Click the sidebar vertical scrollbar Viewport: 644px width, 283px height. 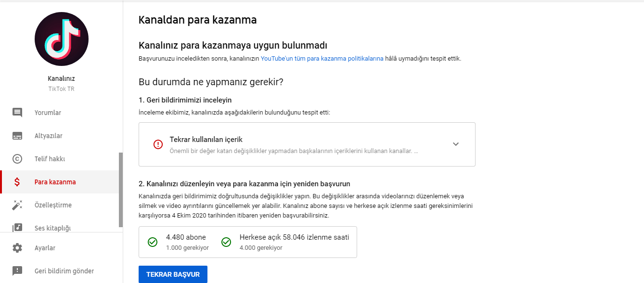[x=121, y=190]
